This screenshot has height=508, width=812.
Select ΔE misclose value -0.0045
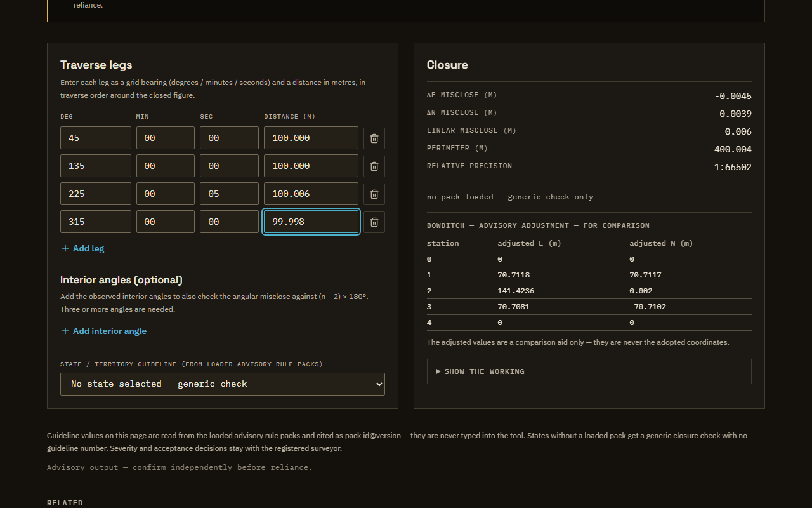pos(733,96)
